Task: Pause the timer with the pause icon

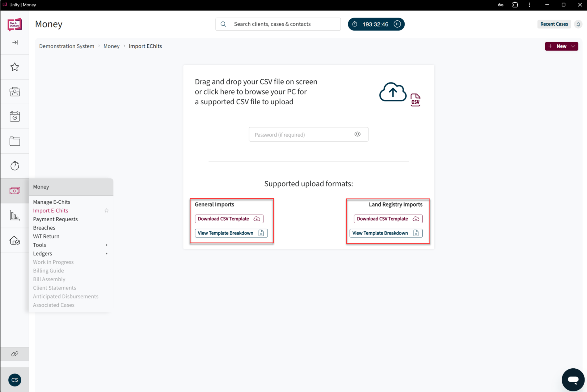Action: point(397,24)
